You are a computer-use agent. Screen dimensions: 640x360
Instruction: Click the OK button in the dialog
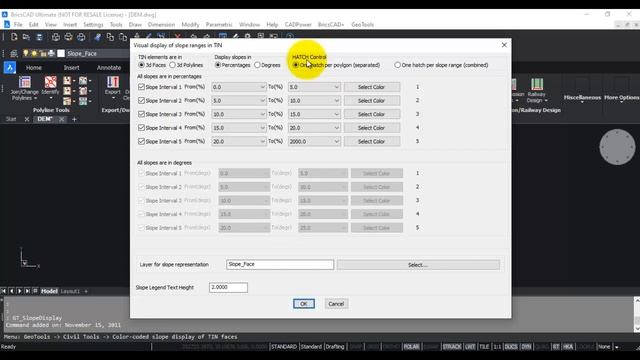304,304
